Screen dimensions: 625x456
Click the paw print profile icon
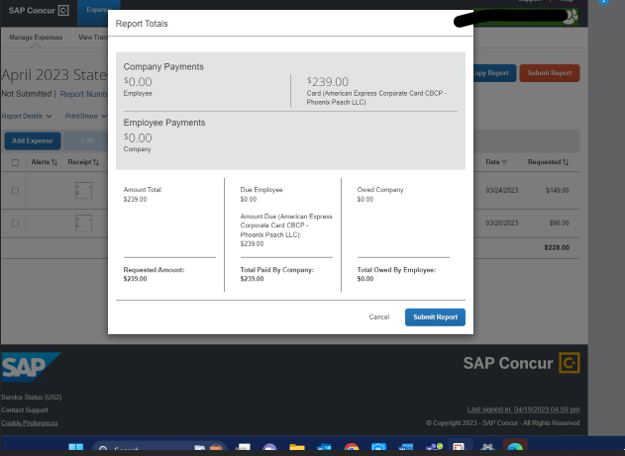click(x=570, y=17)
